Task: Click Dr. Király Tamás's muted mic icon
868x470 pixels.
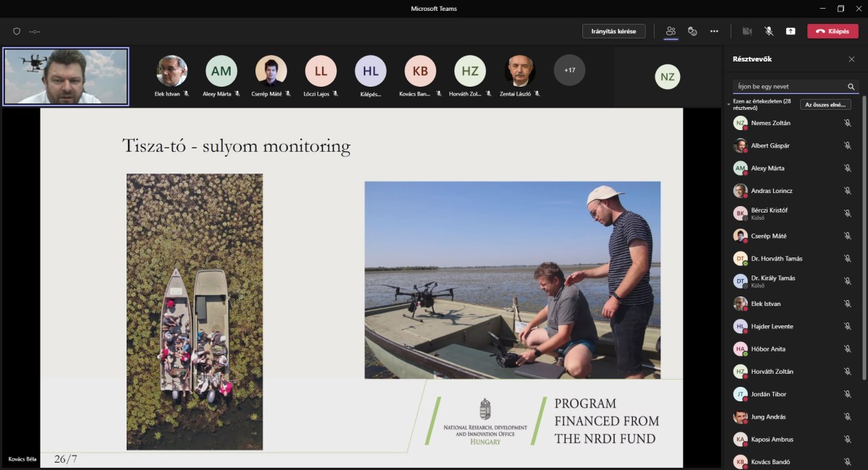Action: [847, 281]
